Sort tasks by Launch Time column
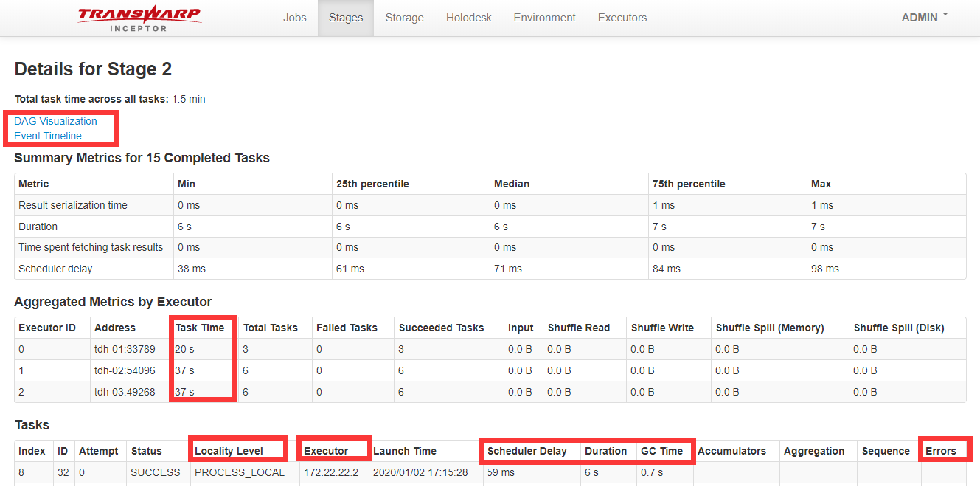This screenshot has width=980, height=487. click(405, 451)
